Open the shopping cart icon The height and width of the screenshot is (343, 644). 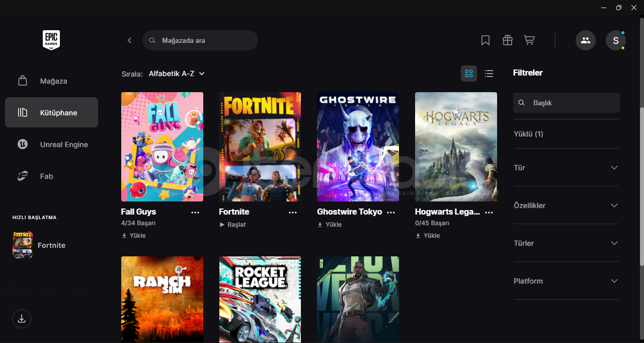tap(529, 40)
